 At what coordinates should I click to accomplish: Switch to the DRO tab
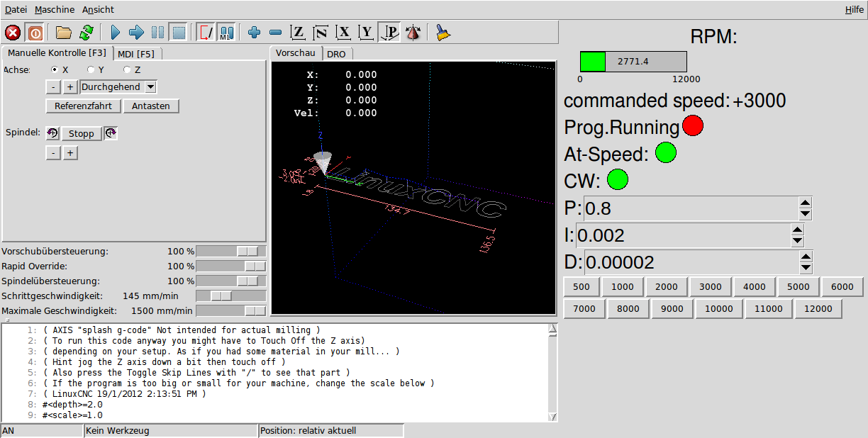point(337,54)
